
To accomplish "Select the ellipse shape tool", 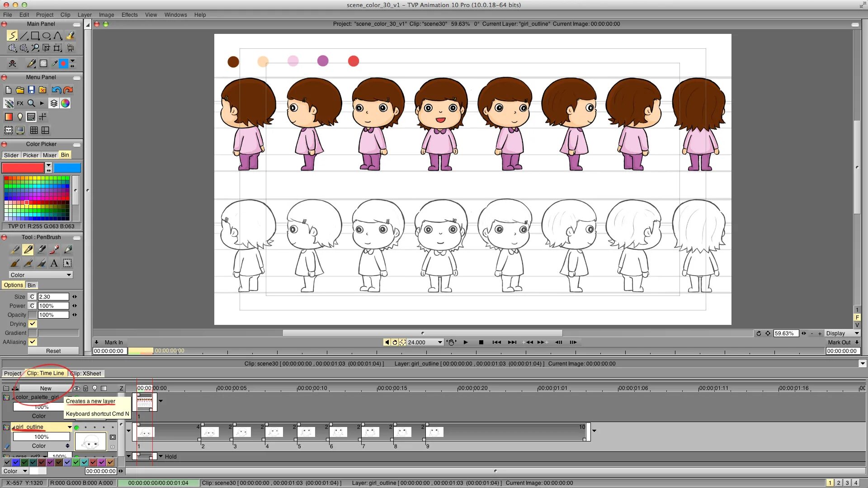I will [x=47, y=36].
